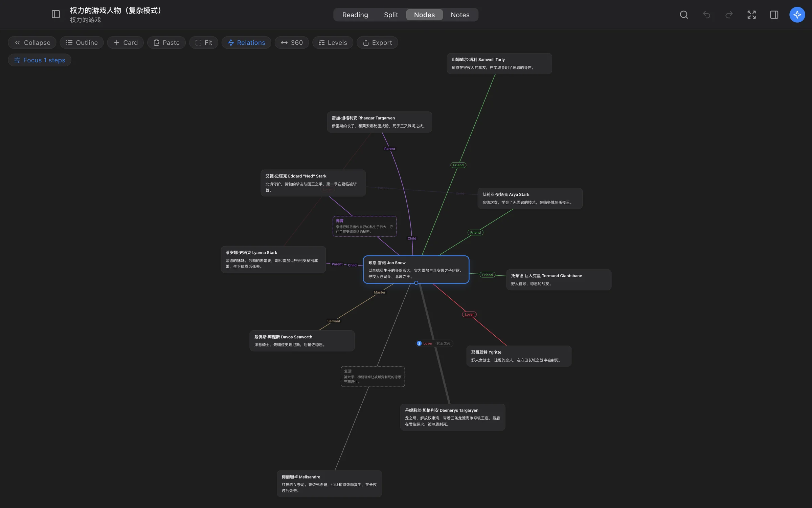
Task: Click the Friend label near Tormund
Action: coord(487,275)
